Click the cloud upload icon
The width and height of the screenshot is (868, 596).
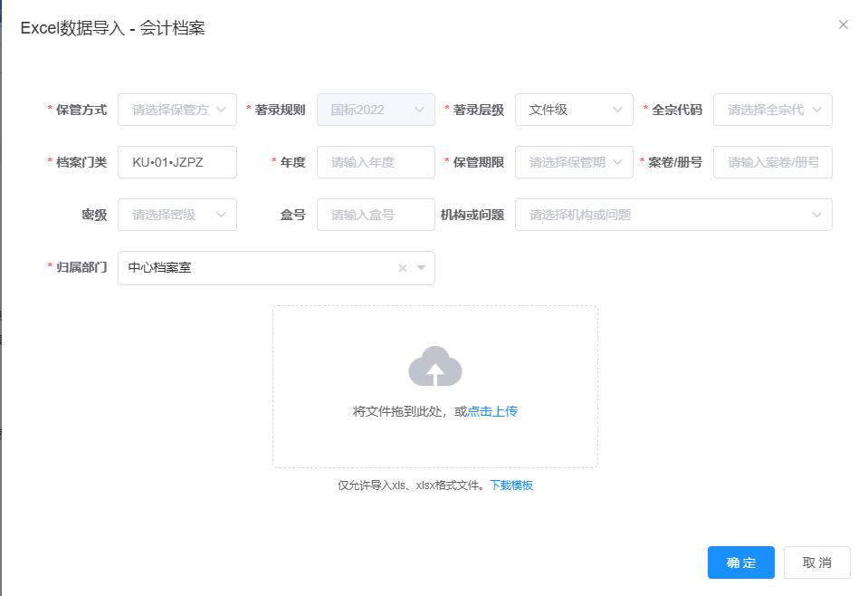click(435, 366)
